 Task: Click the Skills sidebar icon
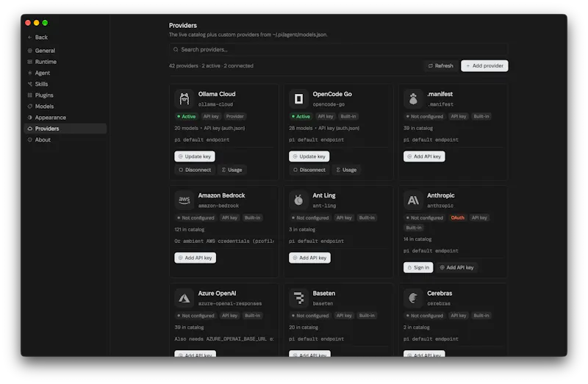tap(29, 84)
